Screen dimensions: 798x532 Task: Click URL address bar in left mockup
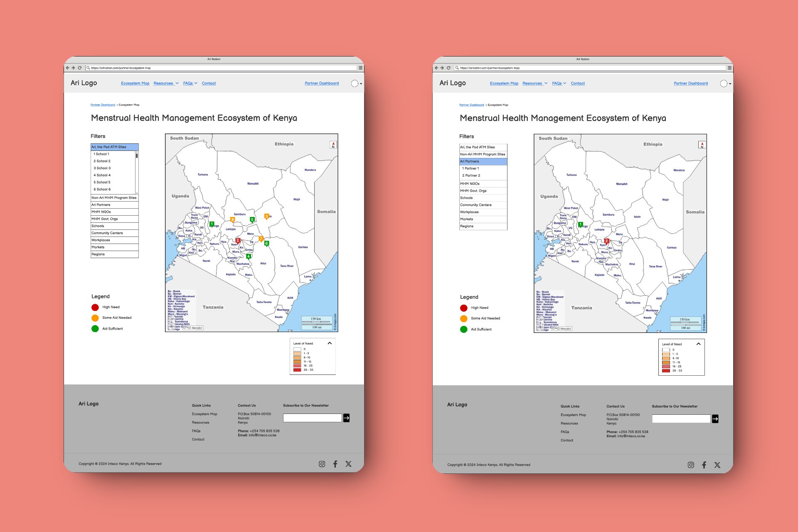221,68
